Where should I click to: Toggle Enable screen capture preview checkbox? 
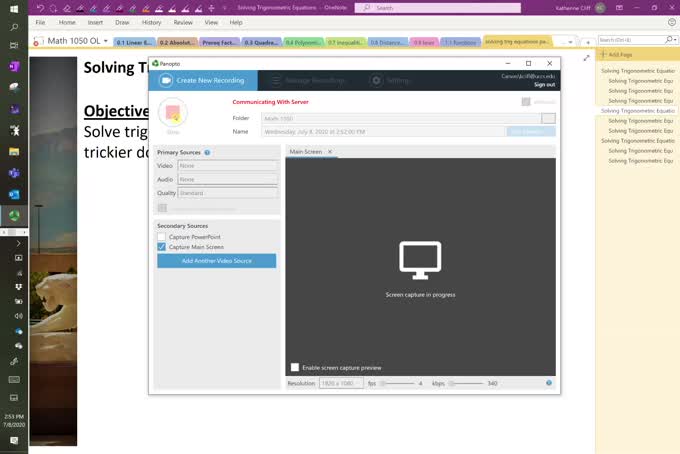[295, 367]
